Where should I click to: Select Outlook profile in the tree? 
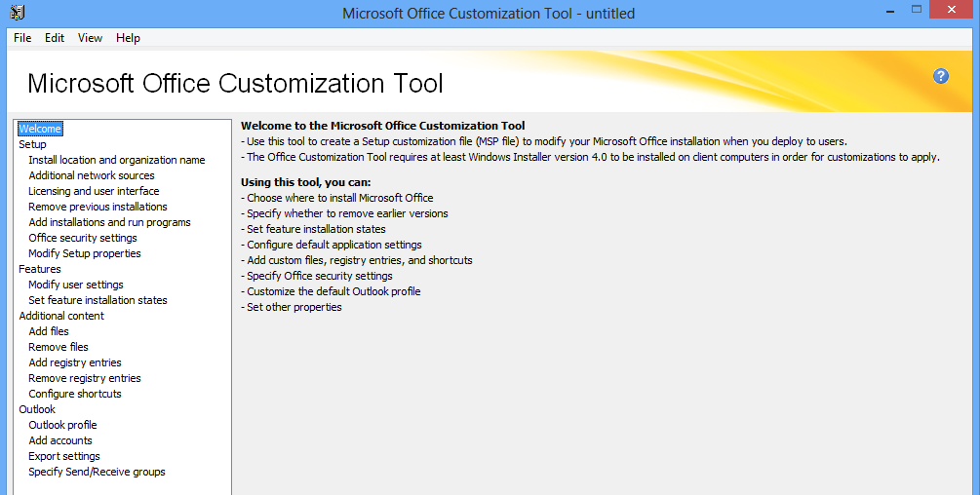(62, 425)
